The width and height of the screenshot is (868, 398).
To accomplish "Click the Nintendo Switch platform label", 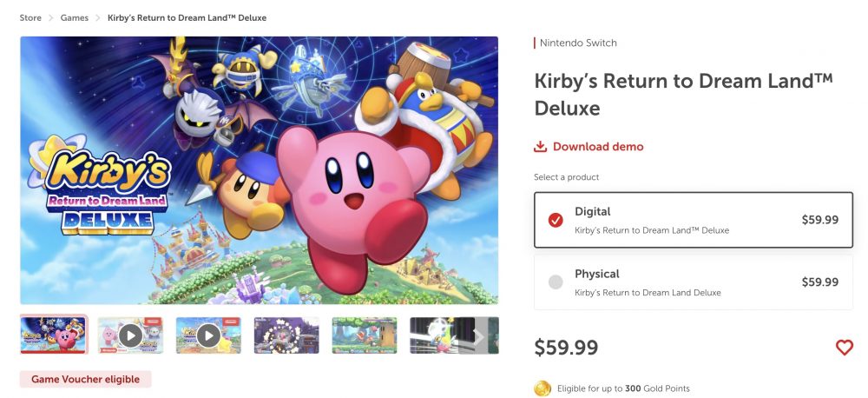I will click(578, 43).
